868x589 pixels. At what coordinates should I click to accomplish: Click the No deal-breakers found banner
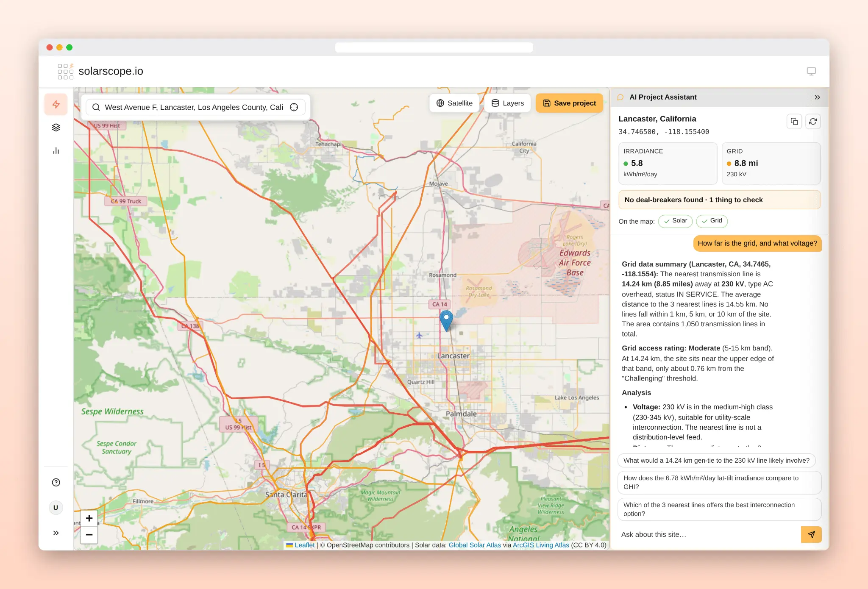pos(719,200)
